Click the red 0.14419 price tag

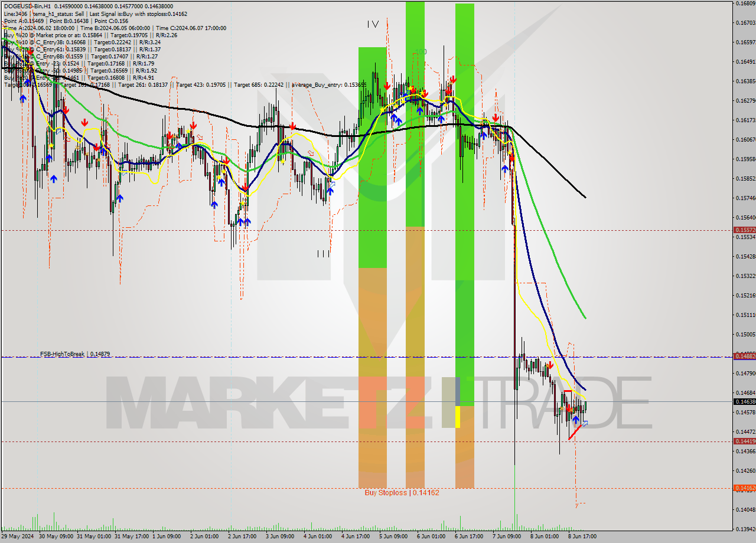tap(744, 441)
